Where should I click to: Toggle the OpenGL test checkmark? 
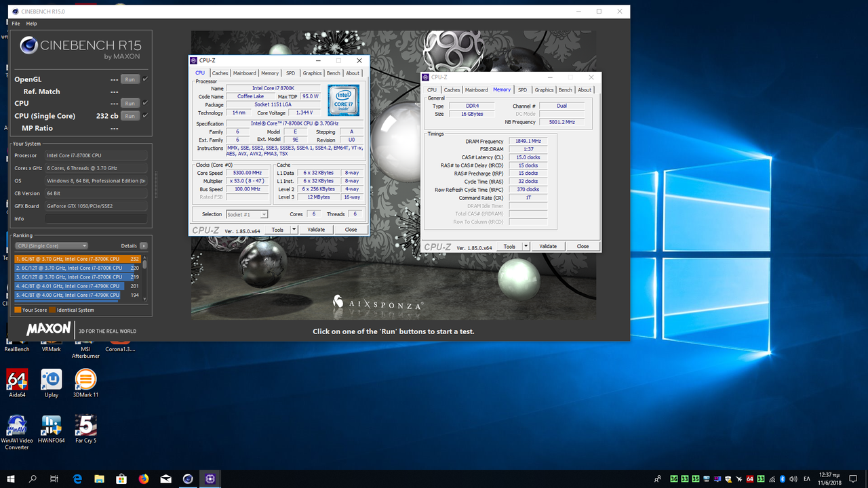pos(145,79)
